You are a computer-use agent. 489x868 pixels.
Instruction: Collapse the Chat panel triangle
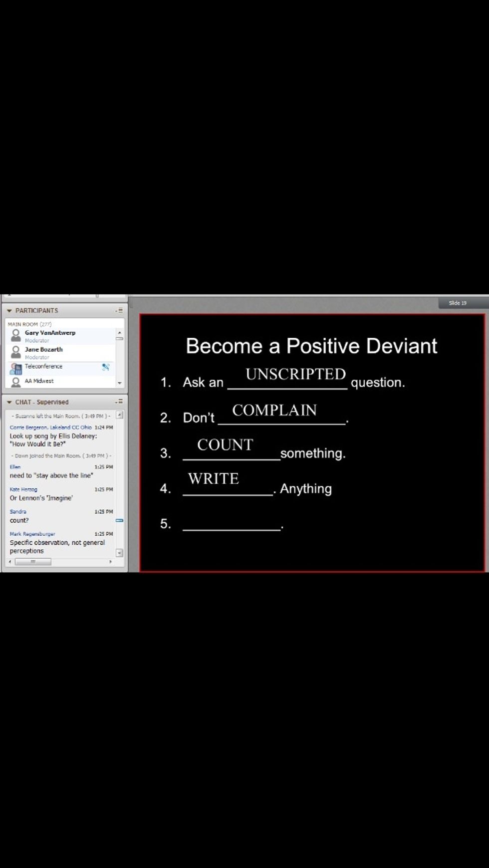coord(9,402)
